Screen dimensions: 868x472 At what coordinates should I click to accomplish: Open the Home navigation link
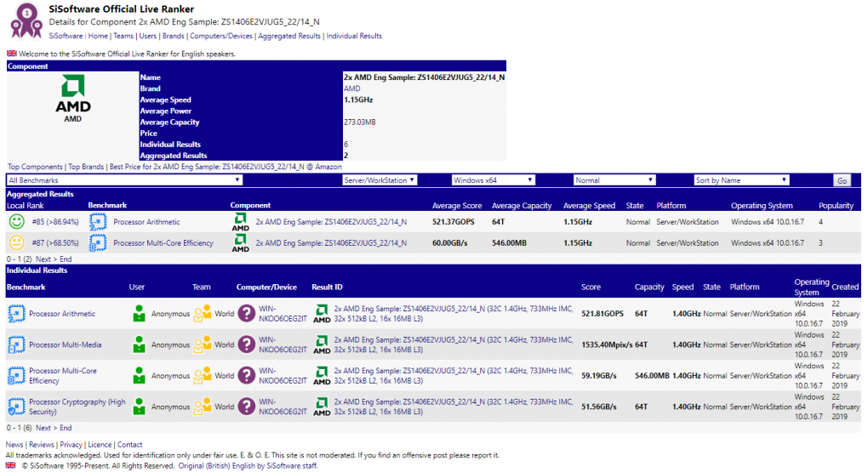click(98, 36)
